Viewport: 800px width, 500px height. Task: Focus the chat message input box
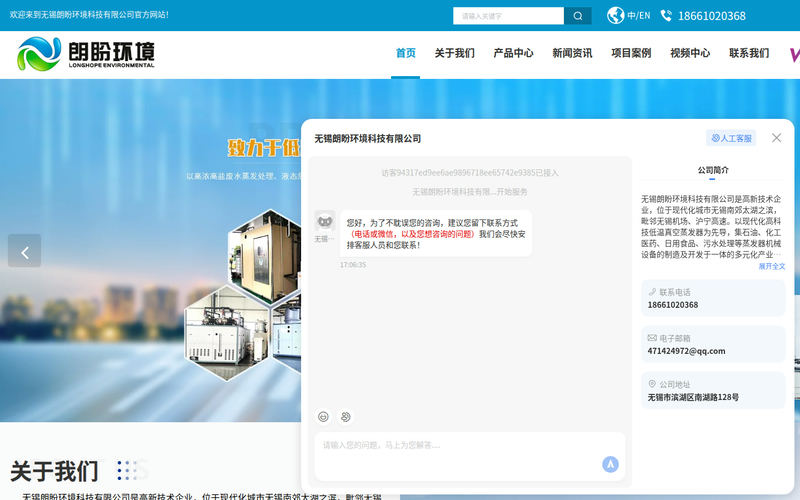coord(470,456)
